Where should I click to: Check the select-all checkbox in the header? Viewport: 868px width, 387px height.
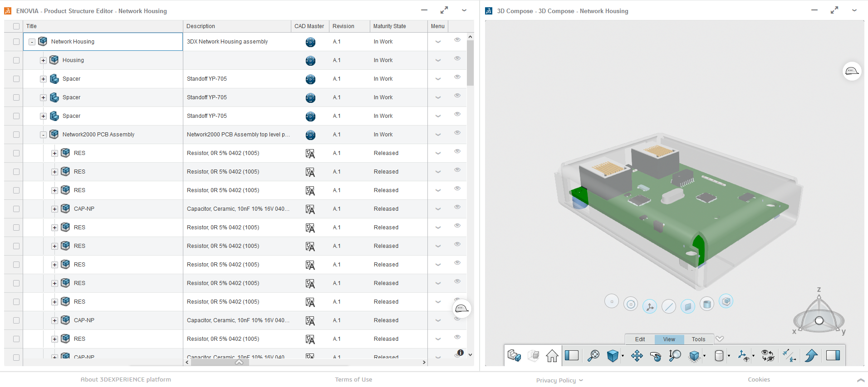click(16, 26)
